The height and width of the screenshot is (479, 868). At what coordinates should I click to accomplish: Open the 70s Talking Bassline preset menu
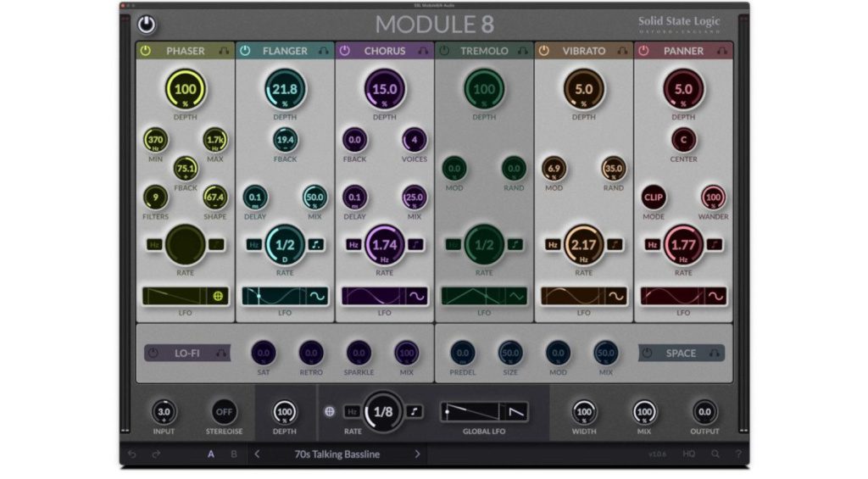(337, 454)
